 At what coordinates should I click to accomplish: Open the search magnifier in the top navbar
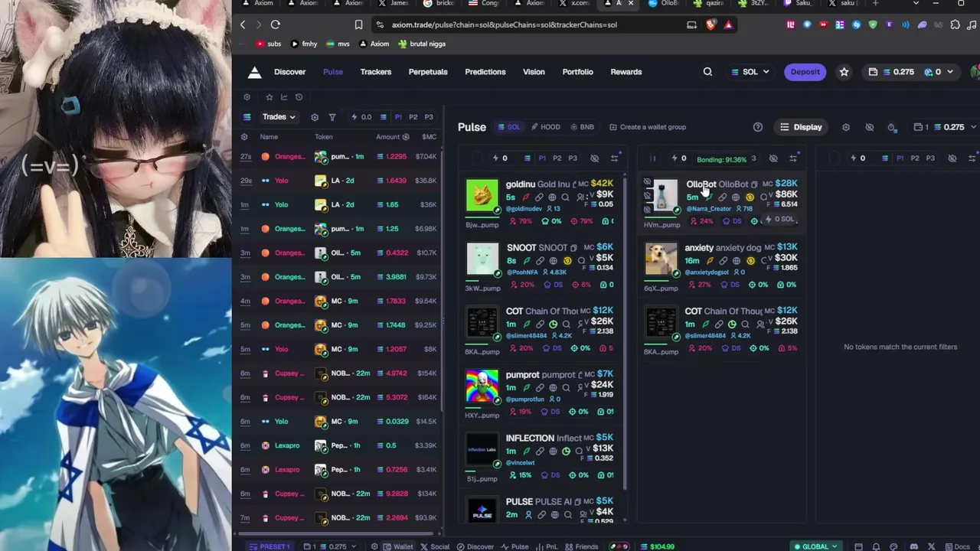707,72
